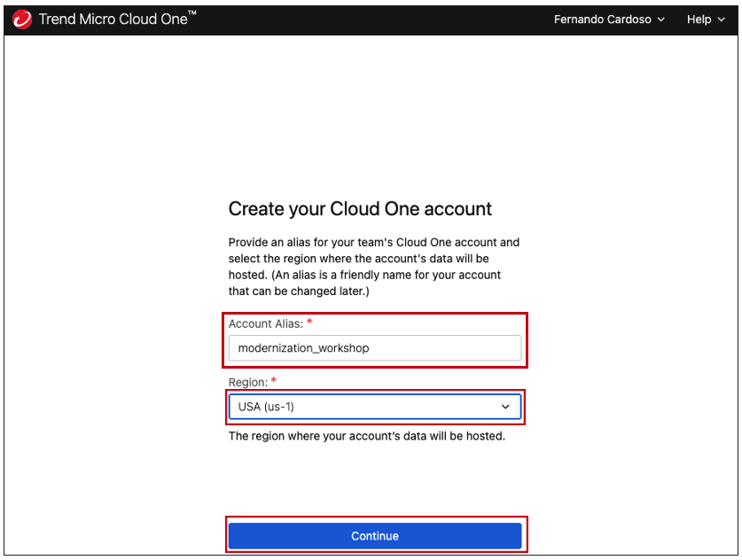This screenshot has width=742, height=560.
Task: Click the alias description paragraph
Action: coord(374,267)
